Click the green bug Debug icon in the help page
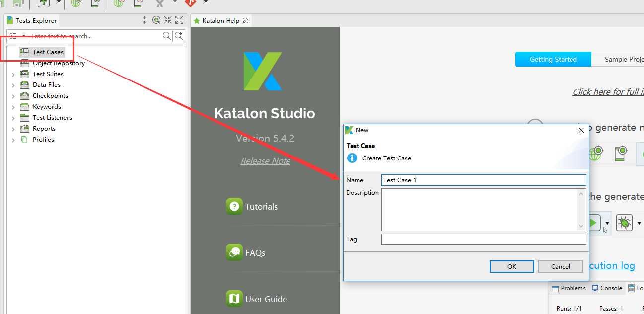This screenshot has height=314, width=644. (624, 223)
